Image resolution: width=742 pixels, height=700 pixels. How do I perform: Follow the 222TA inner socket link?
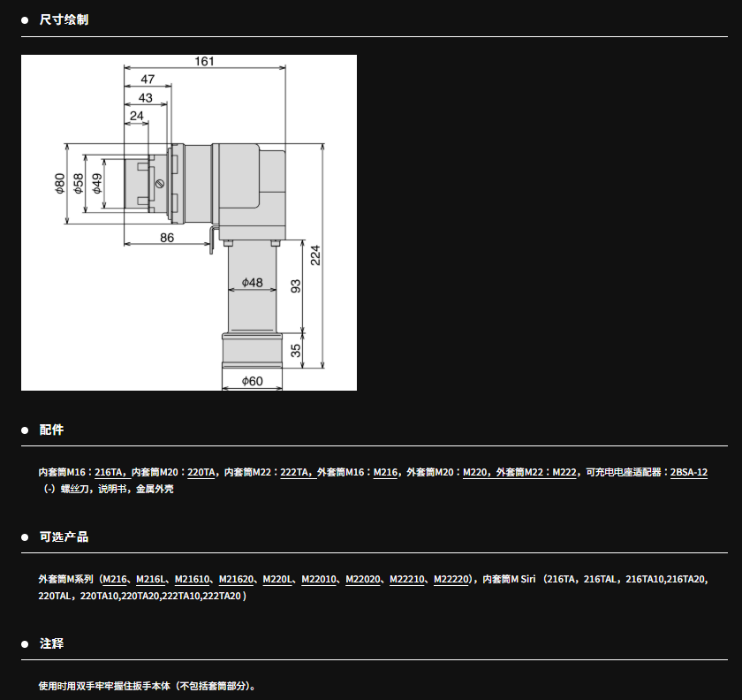pos(294,473)
